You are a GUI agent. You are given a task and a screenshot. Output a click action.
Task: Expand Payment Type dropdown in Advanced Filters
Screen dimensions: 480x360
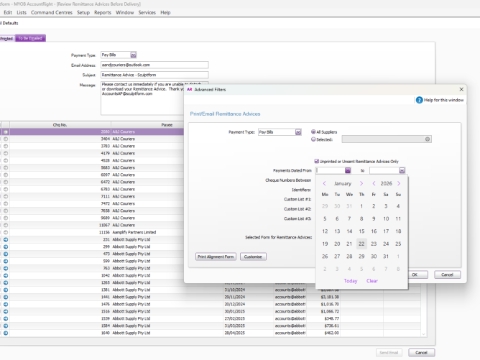point(298,132)
